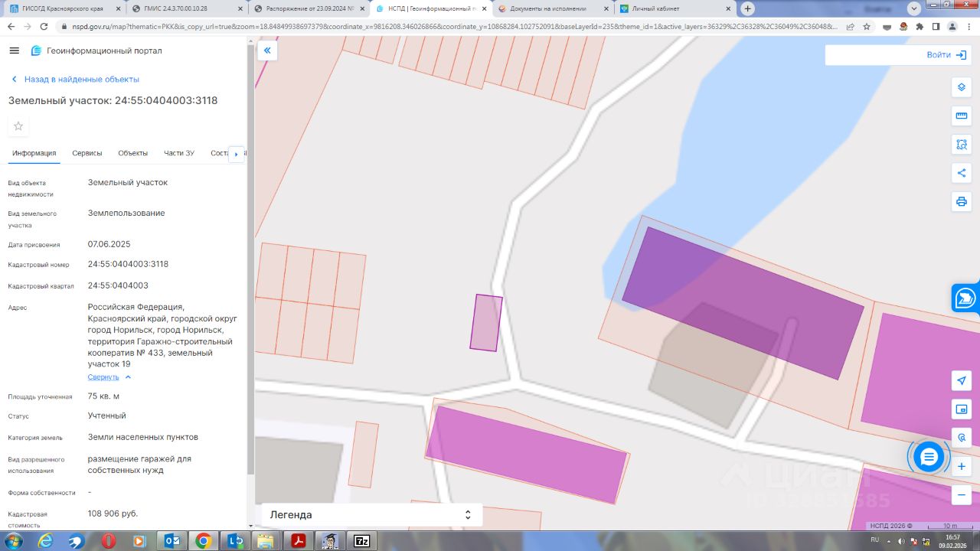Open a new browser tab

(x=748, y=8)
